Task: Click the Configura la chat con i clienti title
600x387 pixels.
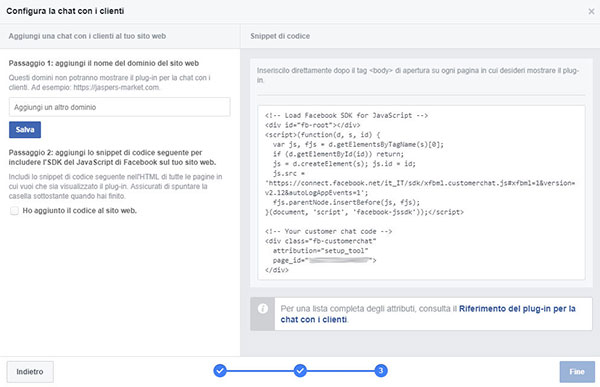Action: (x=65, y=11)
